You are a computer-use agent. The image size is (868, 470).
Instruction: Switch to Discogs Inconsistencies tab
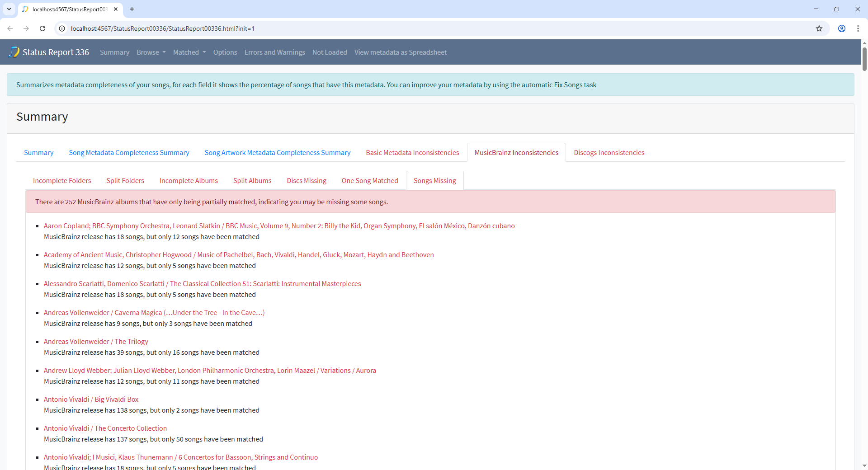click(609, 153)
